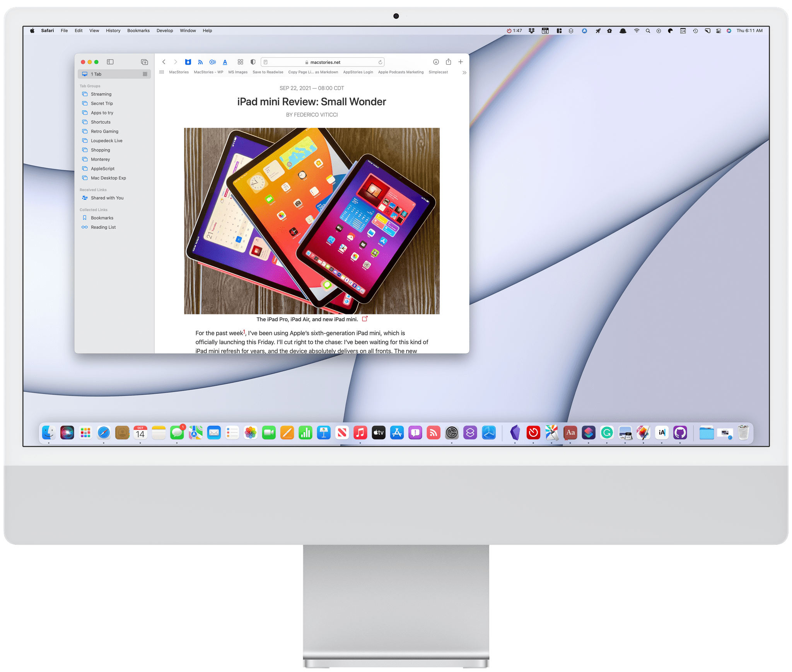Open the View menu

tap(94, 31)
